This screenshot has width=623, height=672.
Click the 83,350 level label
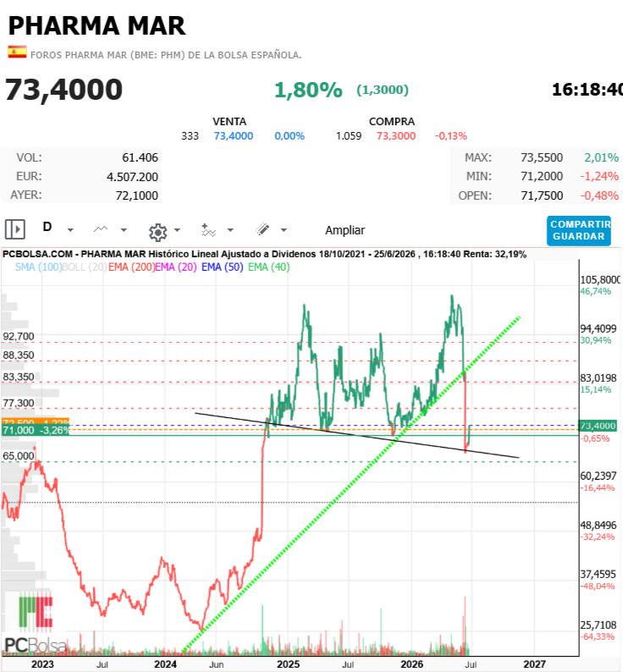click(19, 377)
